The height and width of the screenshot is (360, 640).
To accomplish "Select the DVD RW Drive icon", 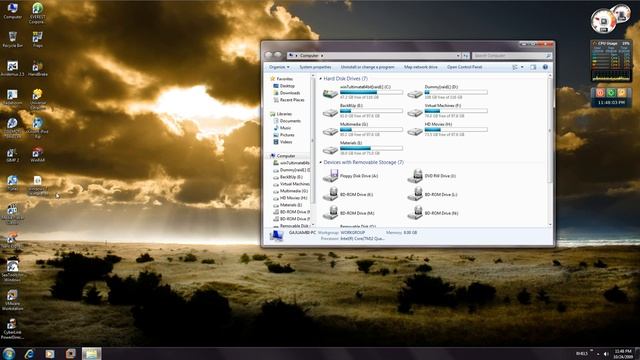I will coord(415,176).
